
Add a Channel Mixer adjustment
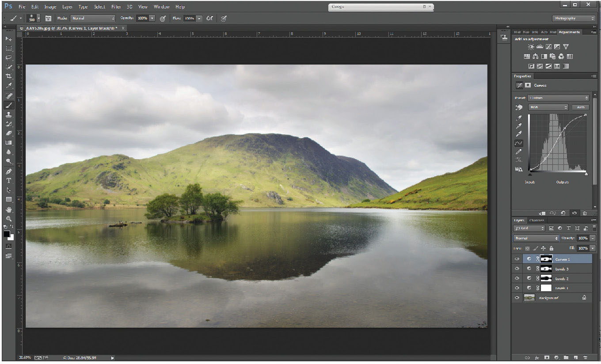(x=561, y=57)
